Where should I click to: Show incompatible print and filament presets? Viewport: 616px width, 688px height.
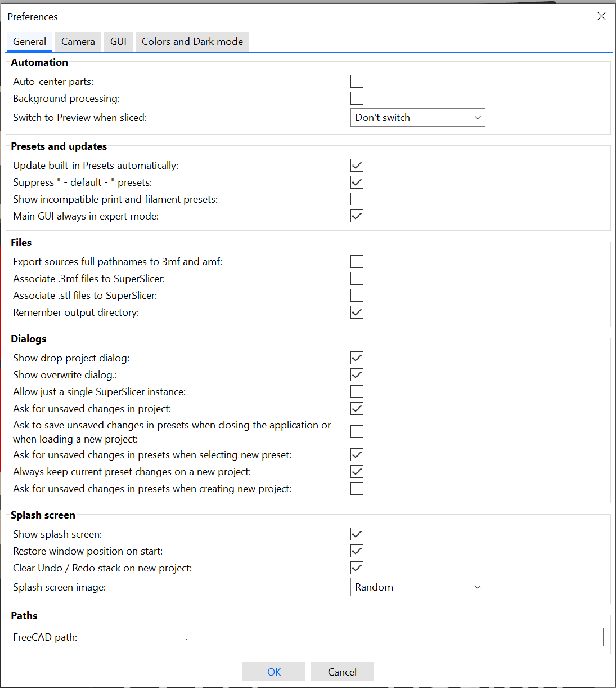tap(357, 199)
